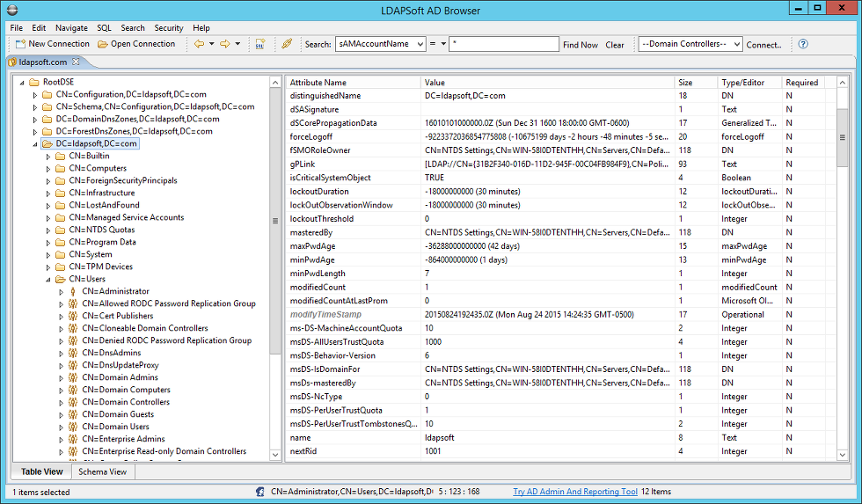Switch to the Schema View tab
Screen dimensions: 862x504
(x=102, y=471)
